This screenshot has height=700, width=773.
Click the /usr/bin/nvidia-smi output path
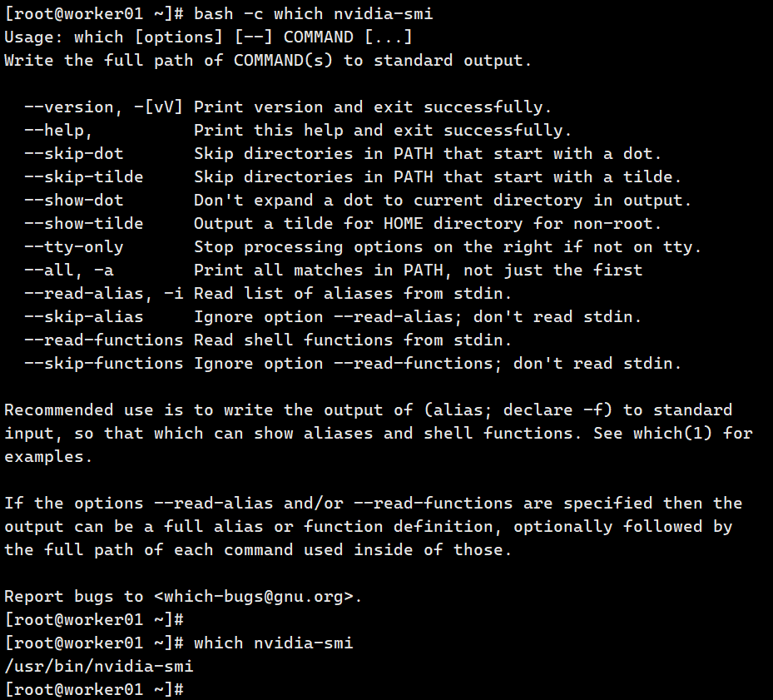(98, 666)
